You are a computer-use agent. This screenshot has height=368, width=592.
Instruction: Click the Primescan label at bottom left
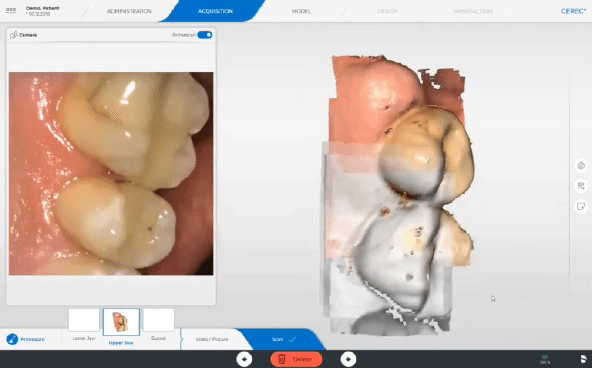pyautogui.click(x=32, y=339)
